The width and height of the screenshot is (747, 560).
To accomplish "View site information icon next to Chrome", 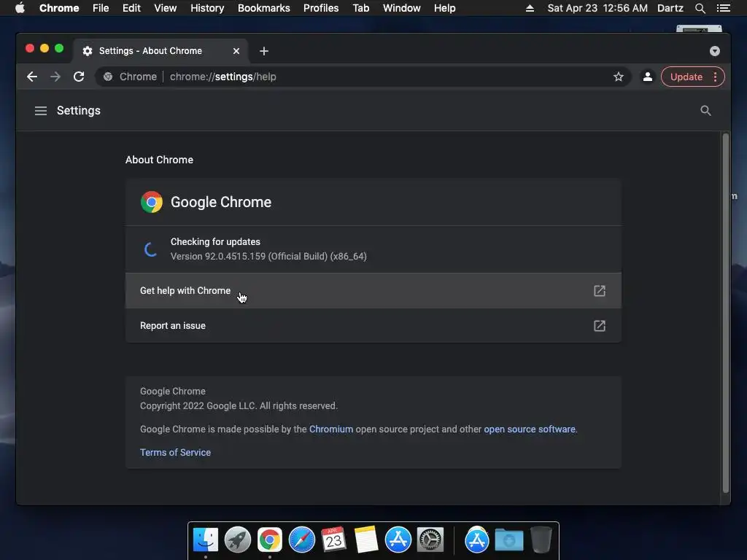I will click(108, 77).
